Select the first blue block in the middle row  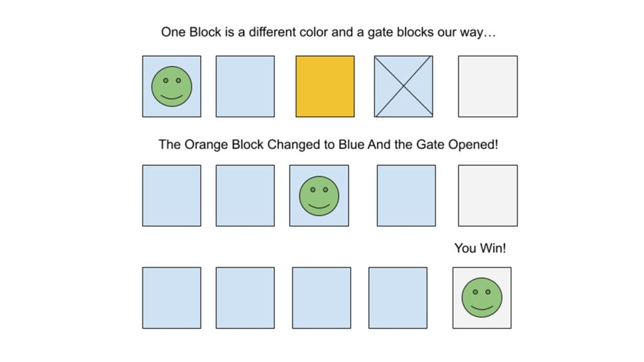click(172, 195)
